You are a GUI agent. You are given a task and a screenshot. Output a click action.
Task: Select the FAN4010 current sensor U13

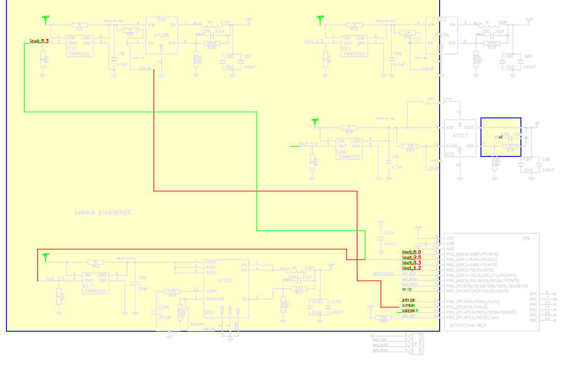[79, 46]
